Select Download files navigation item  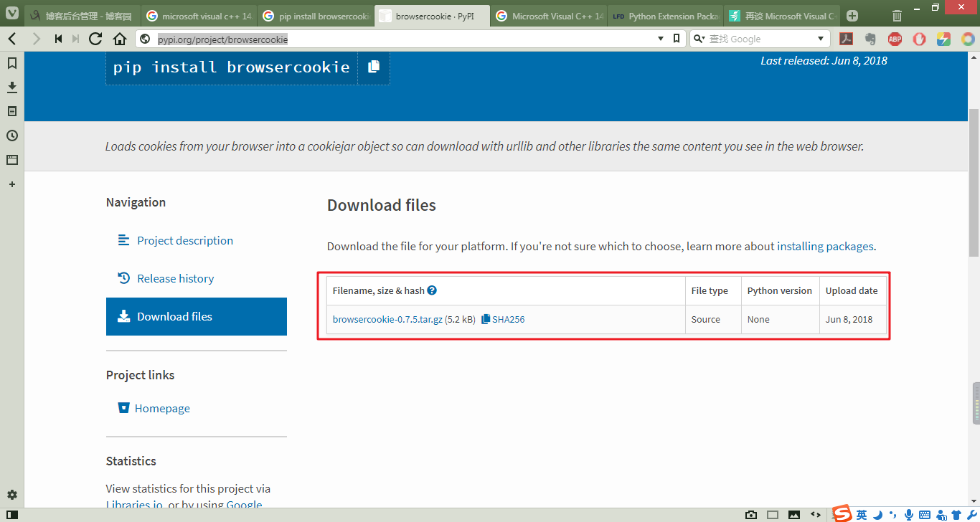click(197, 316)
